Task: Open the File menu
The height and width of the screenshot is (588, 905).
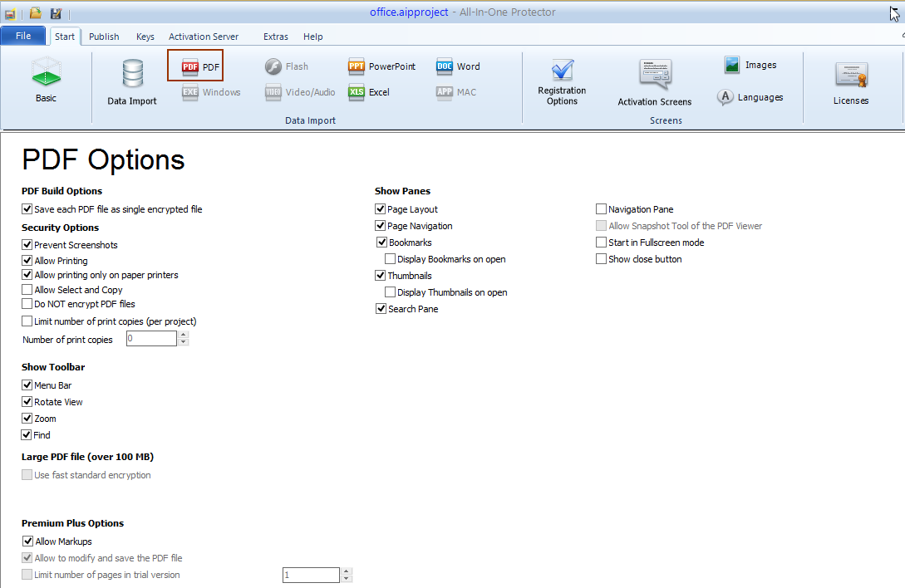Action: click(23, 36)
